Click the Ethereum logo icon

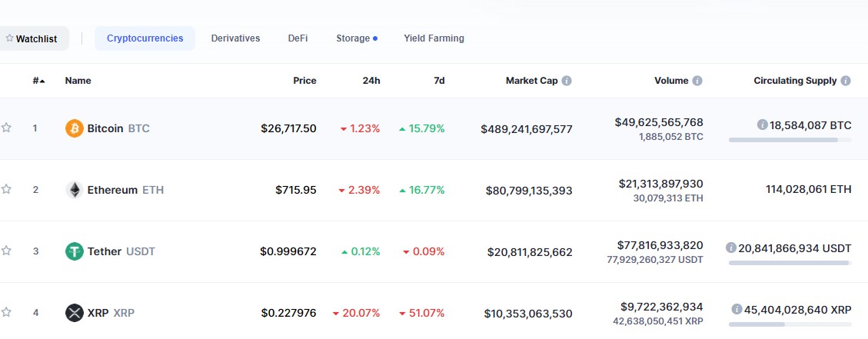pos(74,190)
